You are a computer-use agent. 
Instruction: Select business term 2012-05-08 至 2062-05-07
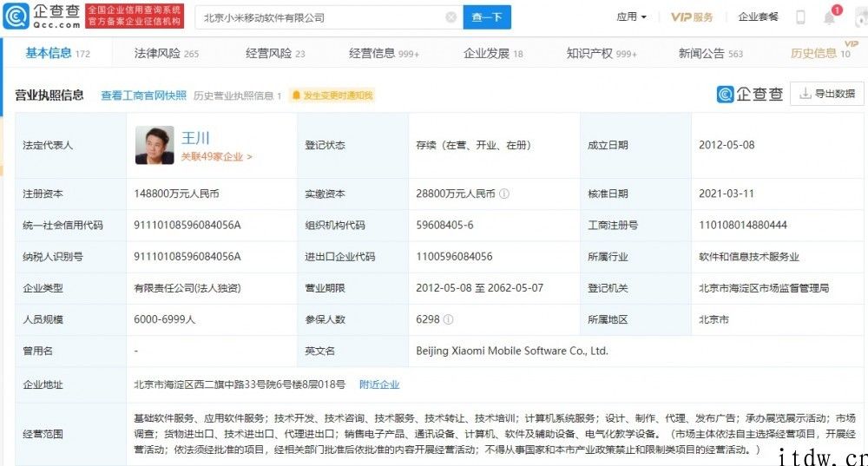click(479, 288)
